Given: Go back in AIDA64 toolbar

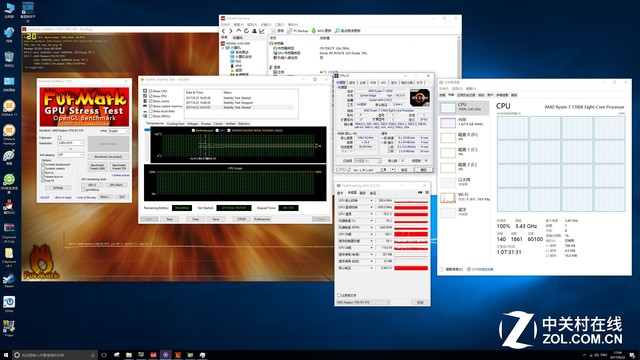Looking at the screenshot, I should pyautogui.click(x=223, y=31).
